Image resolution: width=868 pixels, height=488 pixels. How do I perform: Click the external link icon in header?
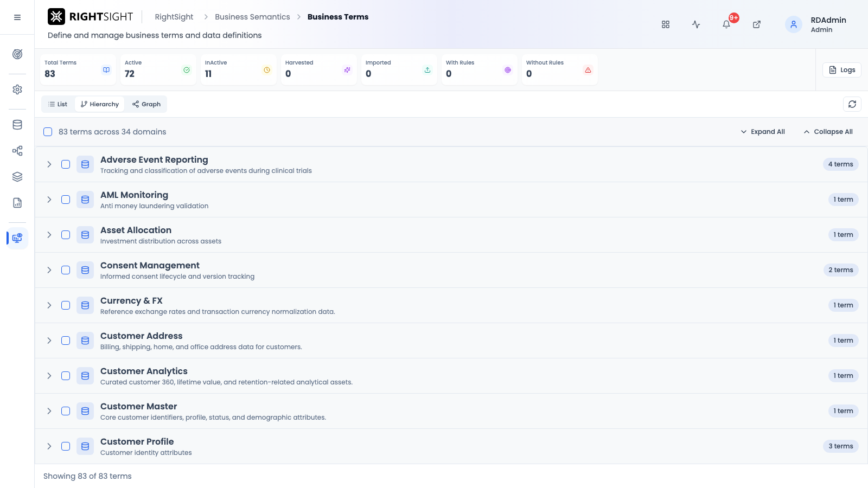(757, 24)
